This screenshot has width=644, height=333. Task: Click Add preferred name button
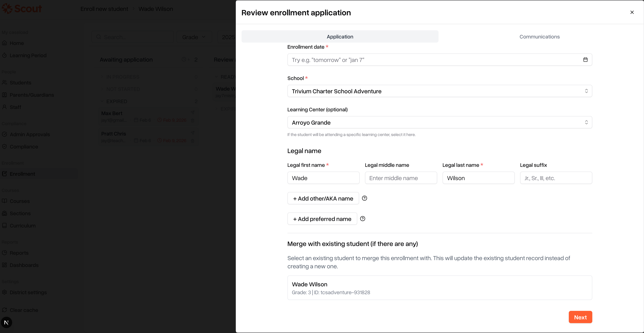pos(322,219)
